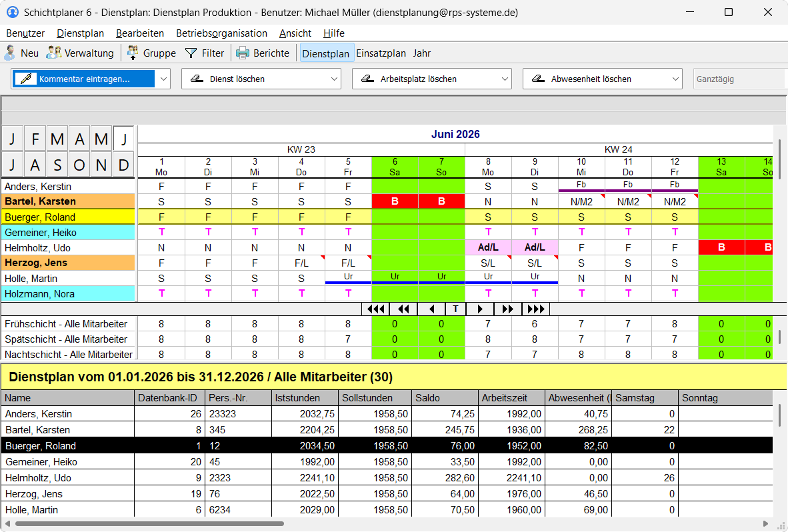Open the Hilfe menu
This screenshot has height=532, width=788.
334,33
